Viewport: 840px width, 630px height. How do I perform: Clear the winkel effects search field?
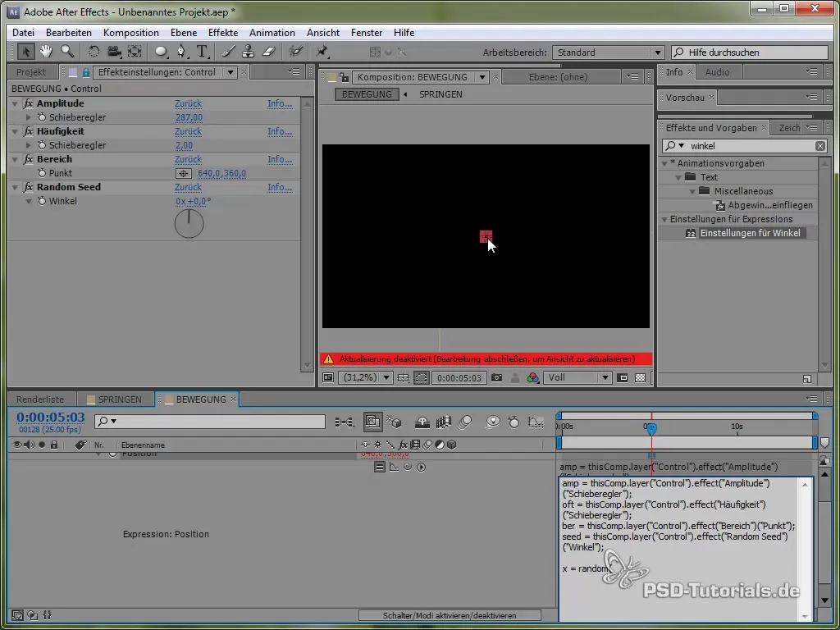click(819, 146)
